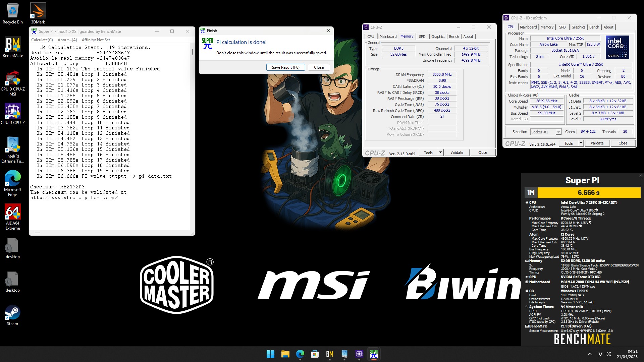The image size is (644, 362).
Task: Switch to Memory tab in CPU-Z a9tddm window
Action: (547, 27)
